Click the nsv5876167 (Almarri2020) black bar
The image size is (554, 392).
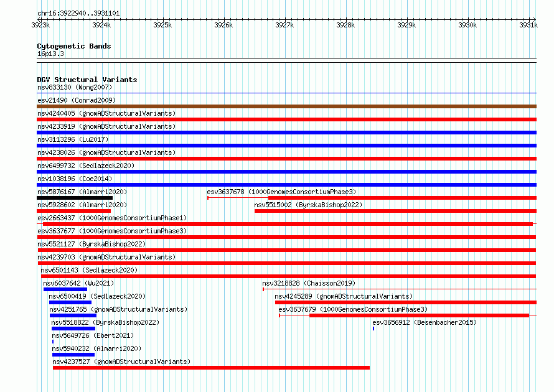click(x=75, y=198)
